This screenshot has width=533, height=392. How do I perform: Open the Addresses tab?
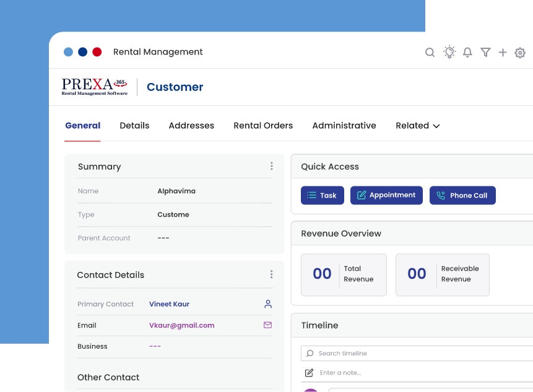[x=191, y=126]
